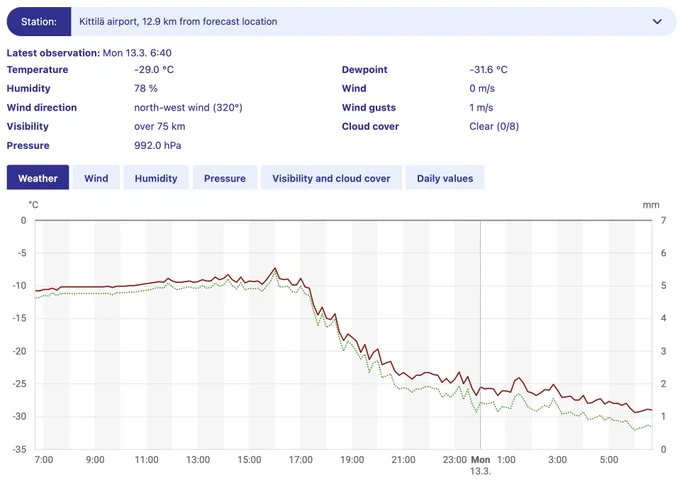Click the Cloud cover label

[370, 127]
